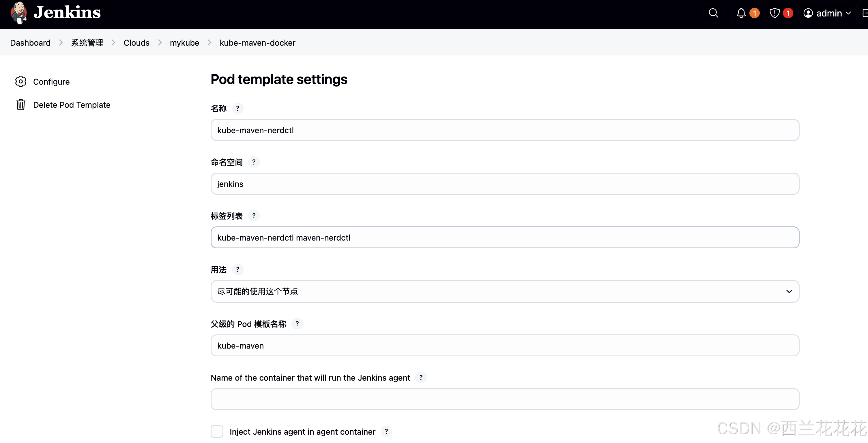Image resolution: width=868 pixels, height=443 pixels.
Task: Open help for the 标签列表 field
Action: 254,216
